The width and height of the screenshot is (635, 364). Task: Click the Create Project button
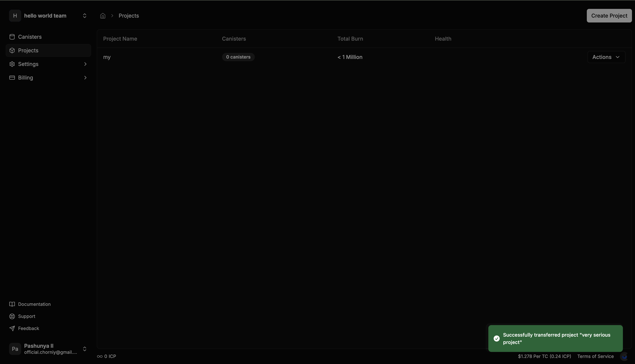[x=609, y=15]
